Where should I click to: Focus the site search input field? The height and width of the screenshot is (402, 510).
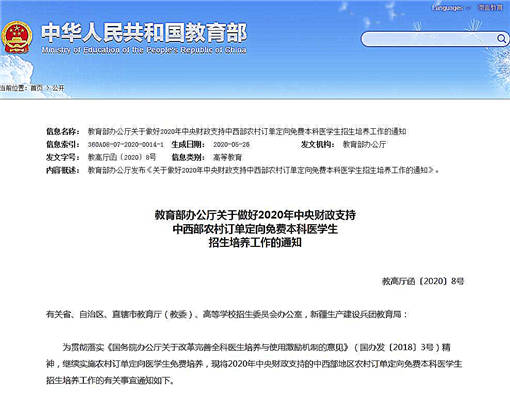429,39
